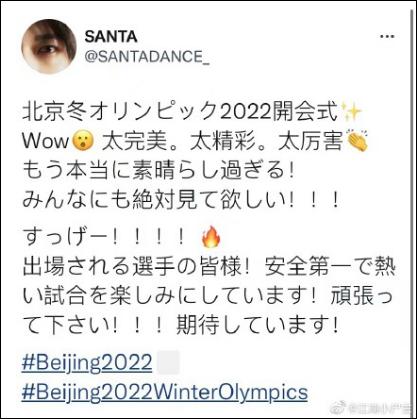Click the sparkles emoji after 開会式
This screenshot has width=417, height=419.
point(351,112)
